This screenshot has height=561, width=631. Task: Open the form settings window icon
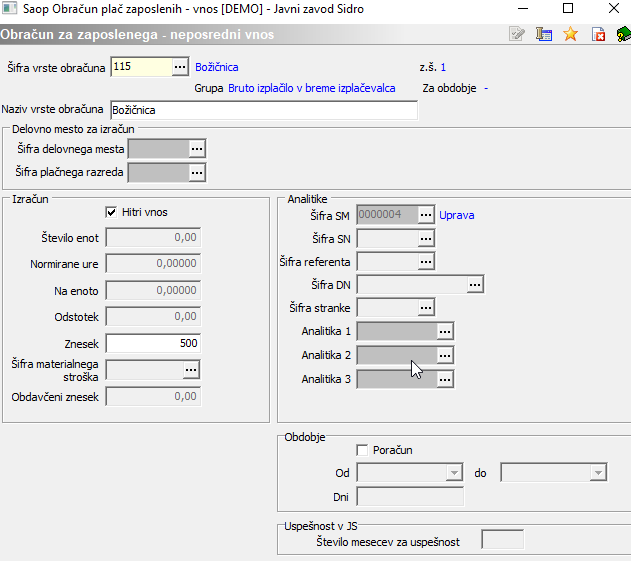544,35
